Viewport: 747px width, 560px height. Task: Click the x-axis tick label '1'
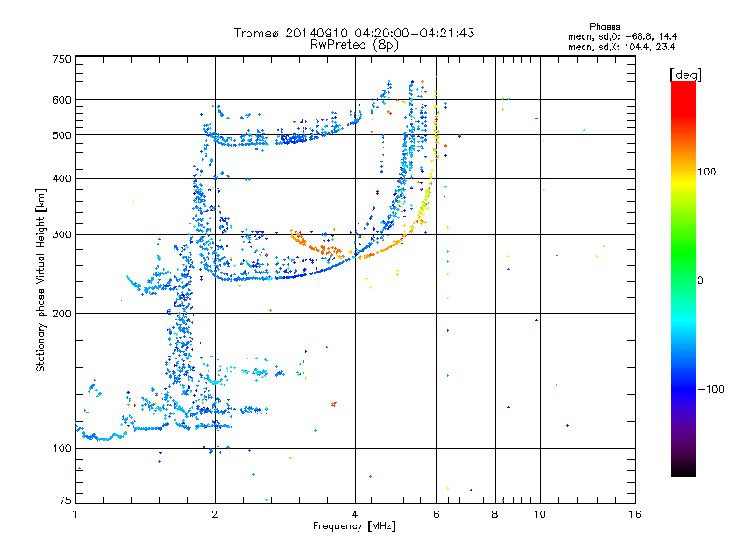tap(75, 514)
